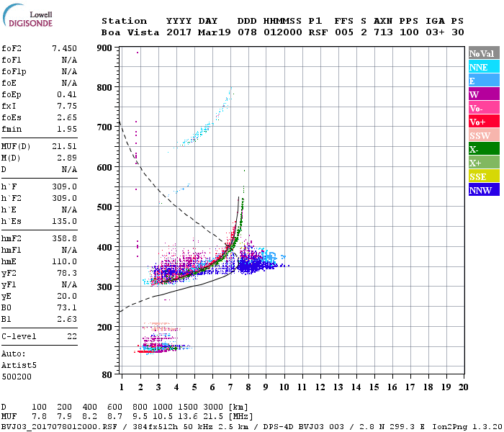
Task: Click the foEp value 0.41
Action: pyautogui.click(x=67, y=94)
